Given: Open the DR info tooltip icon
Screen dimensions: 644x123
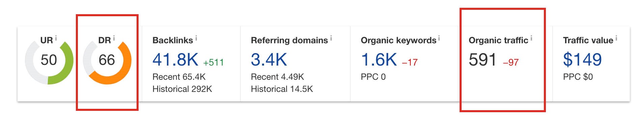Looking at the screenshot, I should click(x=114, y=38).
